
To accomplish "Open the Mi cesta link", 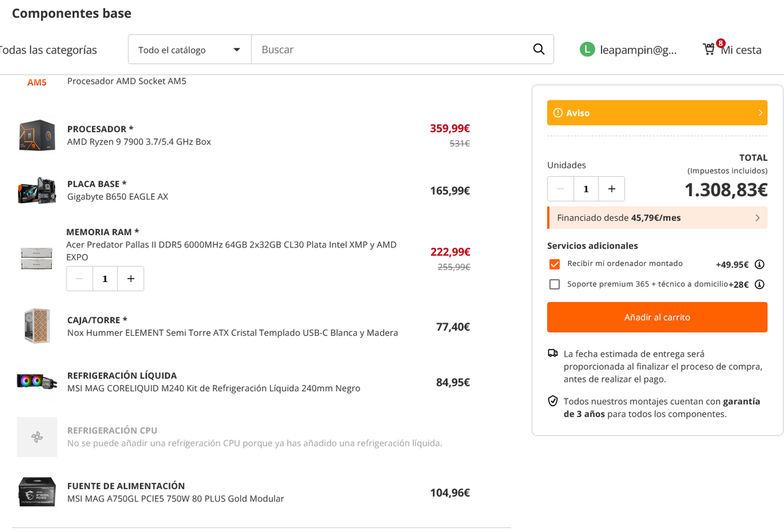I will (741, 50).
